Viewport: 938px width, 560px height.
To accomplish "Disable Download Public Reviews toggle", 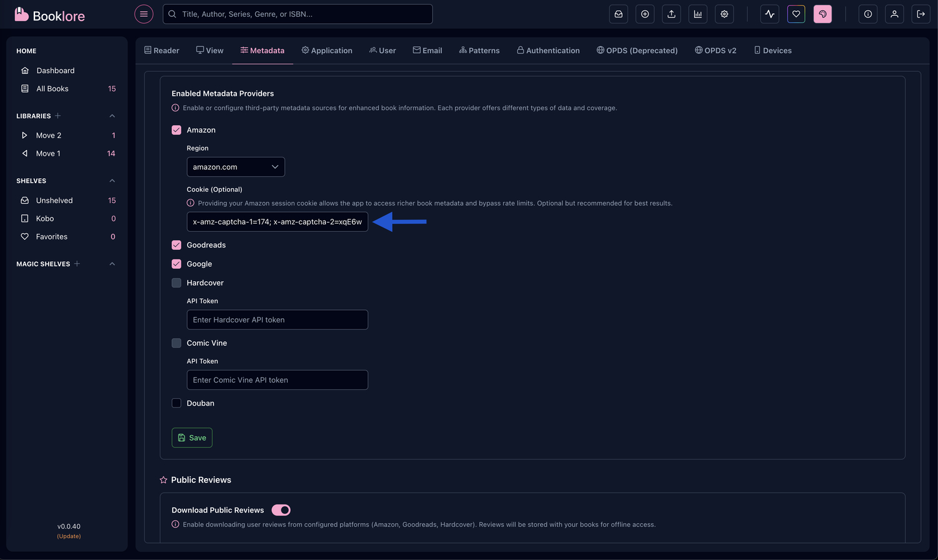I will coord(281,510).
